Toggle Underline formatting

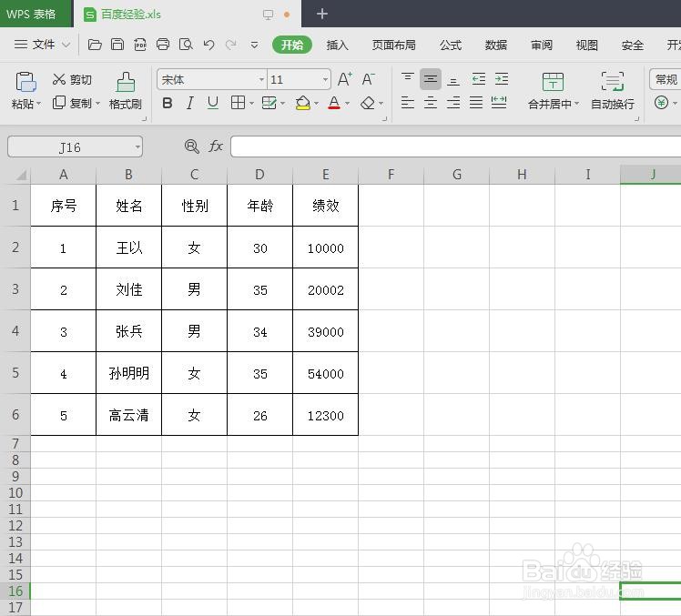213,103
